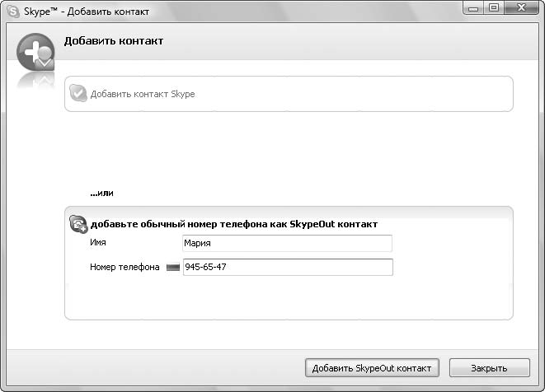Image resolution: width=545 pixels, height=392 pixels.
Task: Click the large add-contact plus icon
Action: point(35,53)
